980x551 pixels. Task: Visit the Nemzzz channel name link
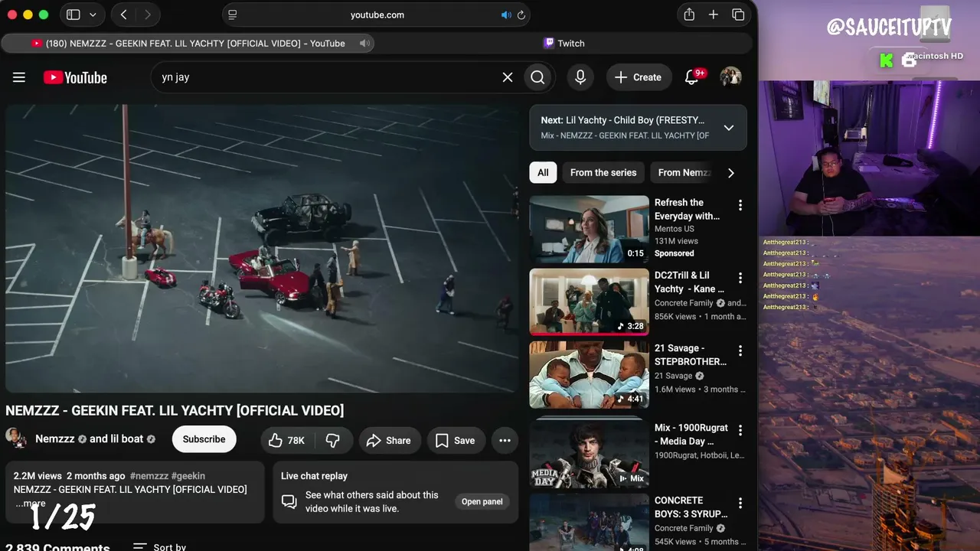tap(55, 439)
